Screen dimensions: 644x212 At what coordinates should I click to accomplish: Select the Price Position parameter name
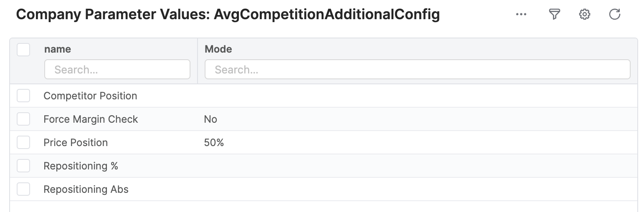pyautogui.click(x=76, y=143)
